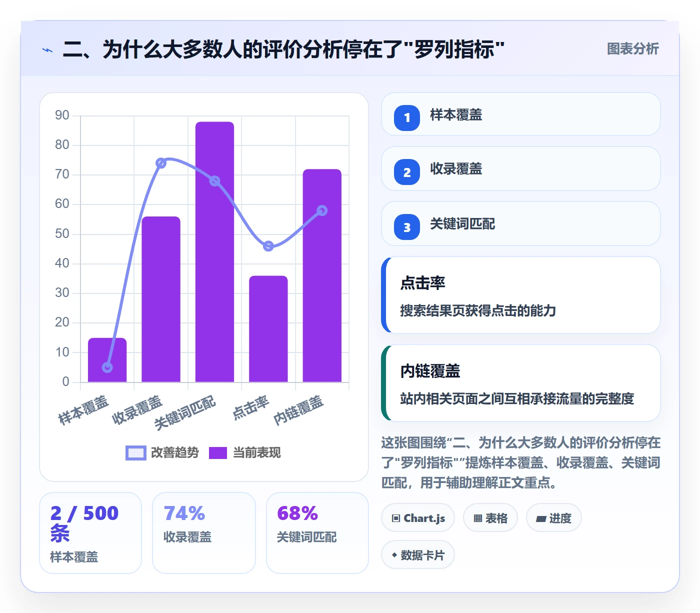This screenshot has width=700, height=613.
Task: Click the blue number 1 badge
Action: [x=407, y=117]
